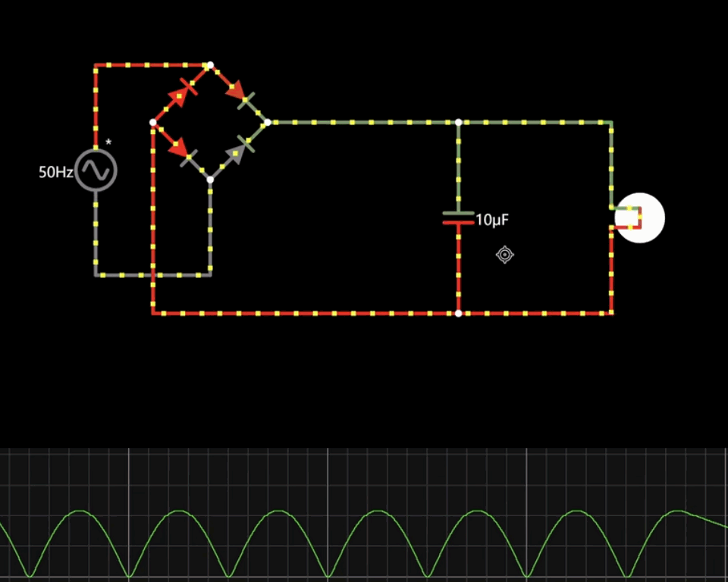The image size is (728, 582).
Task: Click the asterisk by the AC source
Action: coord(108,142)
